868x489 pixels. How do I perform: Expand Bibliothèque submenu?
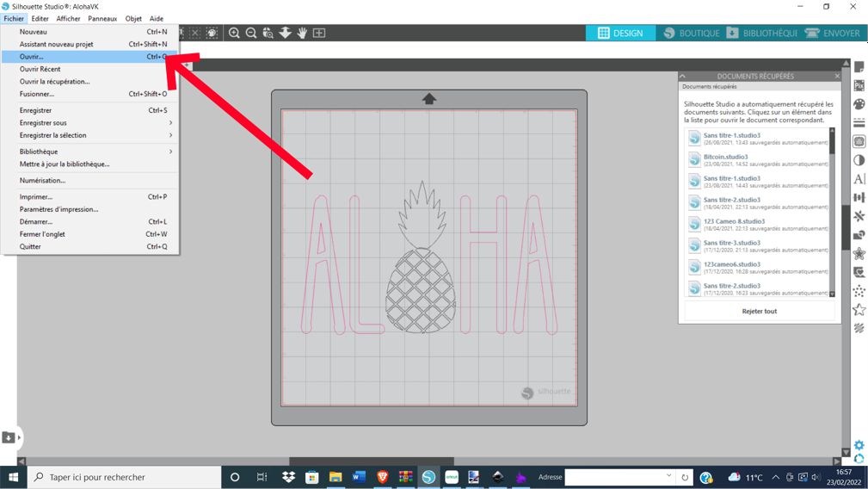point(89,152)
